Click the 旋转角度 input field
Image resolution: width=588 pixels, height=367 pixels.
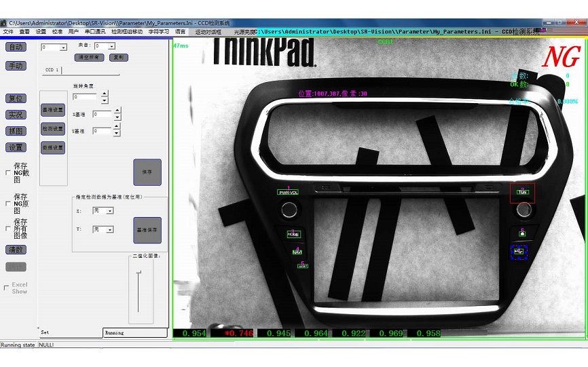click(85, 97)
